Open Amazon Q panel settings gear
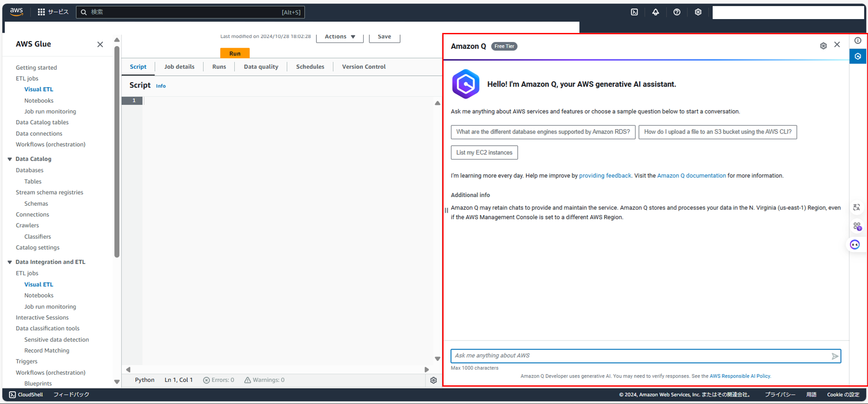The height and width of the screenshot is (404, 868). point(823,46)
